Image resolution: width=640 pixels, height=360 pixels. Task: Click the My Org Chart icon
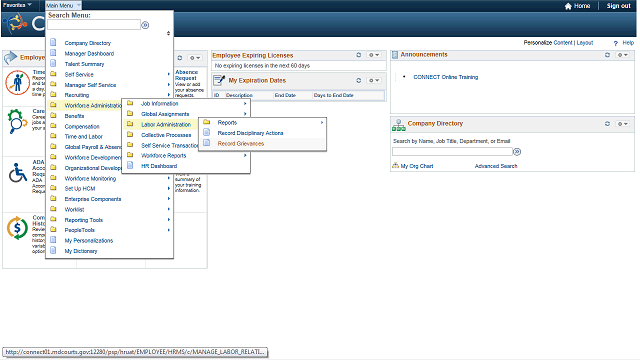395,166
